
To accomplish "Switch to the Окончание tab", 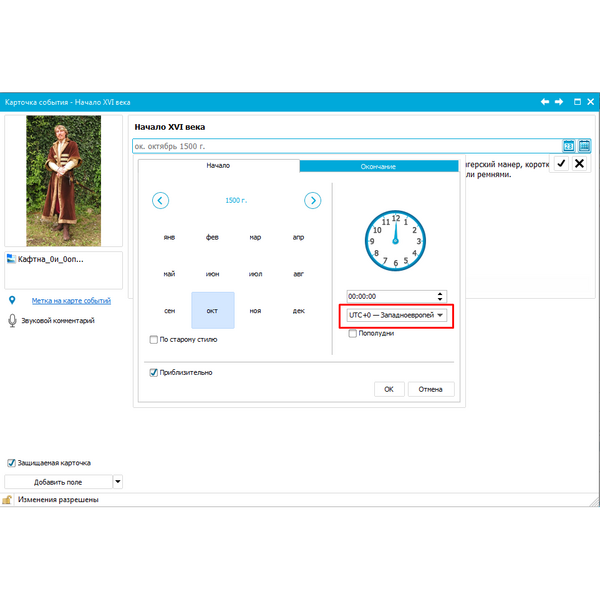I will pos(378,166).
